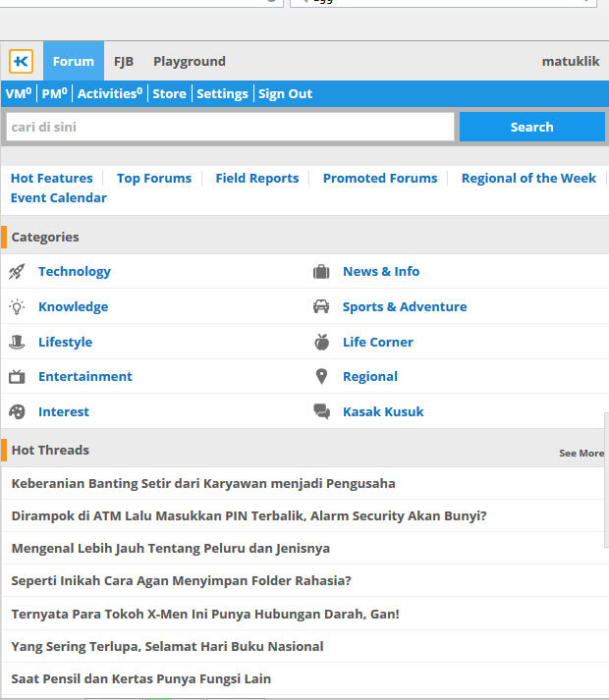The width and height of the screenshot is (609, 700).
Task: Click the Kaskus logo icon
Action: point(21,61)
